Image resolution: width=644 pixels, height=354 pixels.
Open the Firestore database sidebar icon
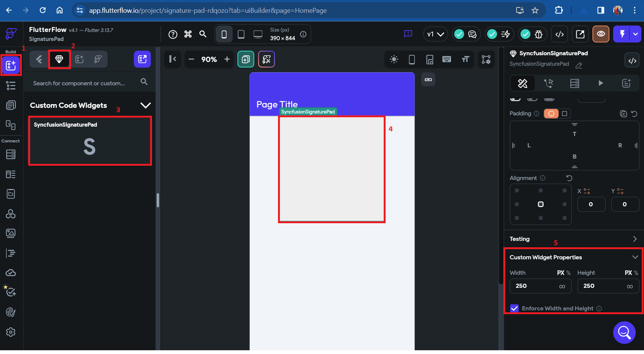pyautogui.click(x=11, y=154)
